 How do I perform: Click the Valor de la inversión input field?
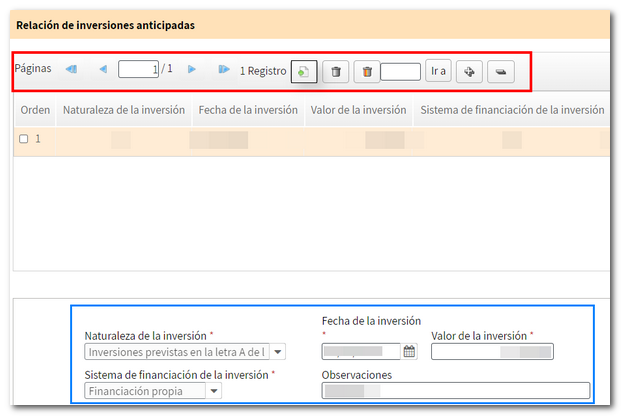click(492, 351)
